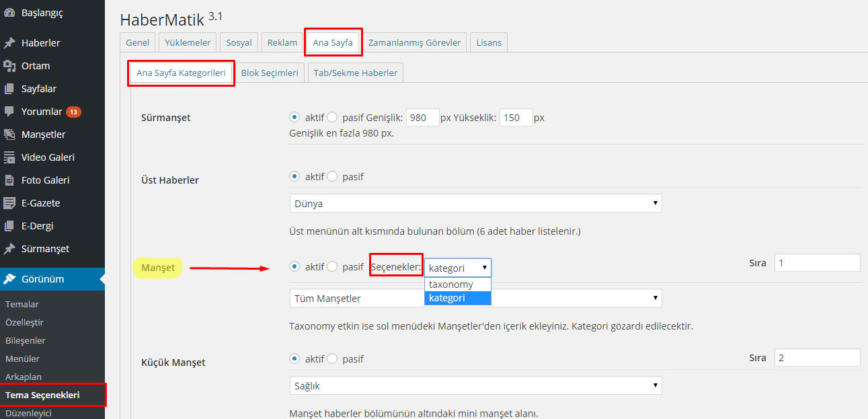
Task: Click the Haberler pin icon
Action: pyautogui.click(x=9, y=43)
